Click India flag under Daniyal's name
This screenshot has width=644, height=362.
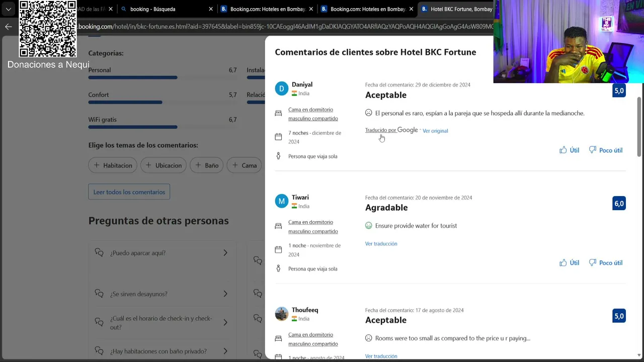click(294, 94)
